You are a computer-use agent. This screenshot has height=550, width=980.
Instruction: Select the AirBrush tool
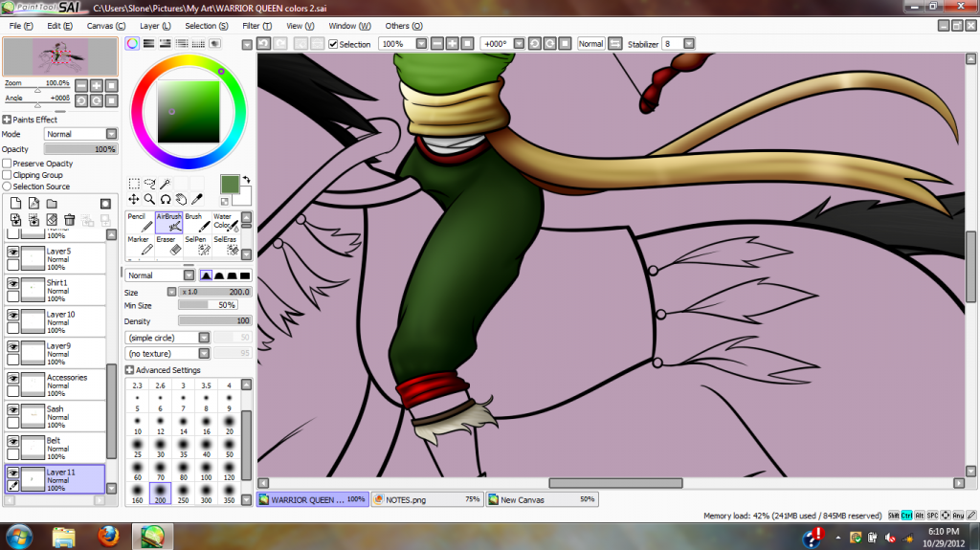(x=168, y=223)
